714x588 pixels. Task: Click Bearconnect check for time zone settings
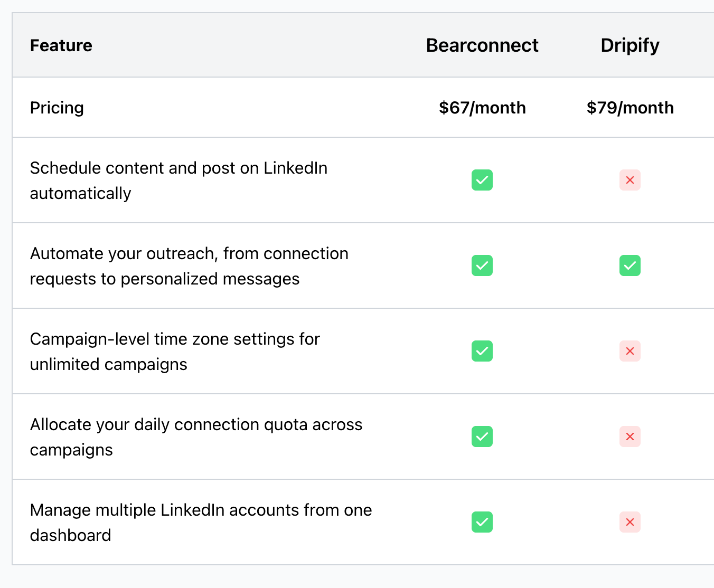(x=482, y=351)
